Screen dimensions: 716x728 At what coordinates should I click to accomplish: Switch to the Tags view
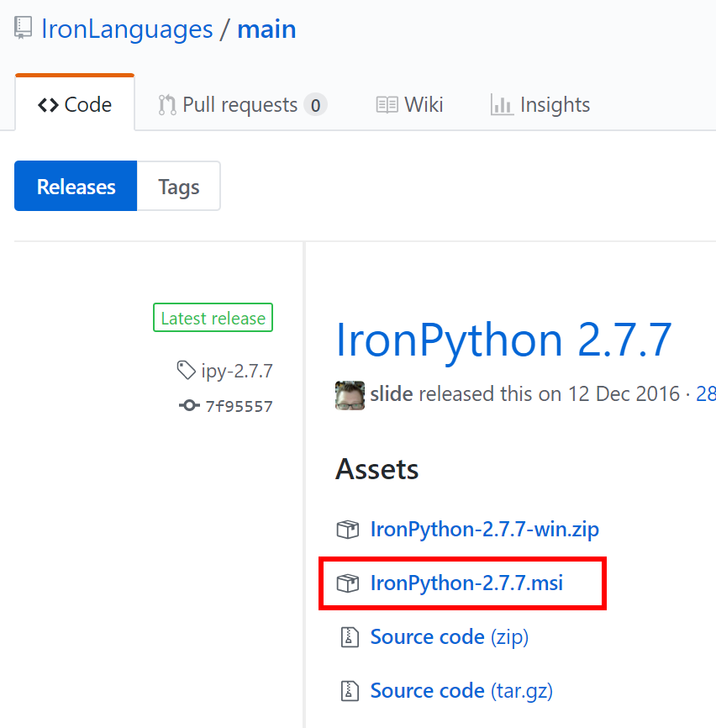click(x=179, y=186)
